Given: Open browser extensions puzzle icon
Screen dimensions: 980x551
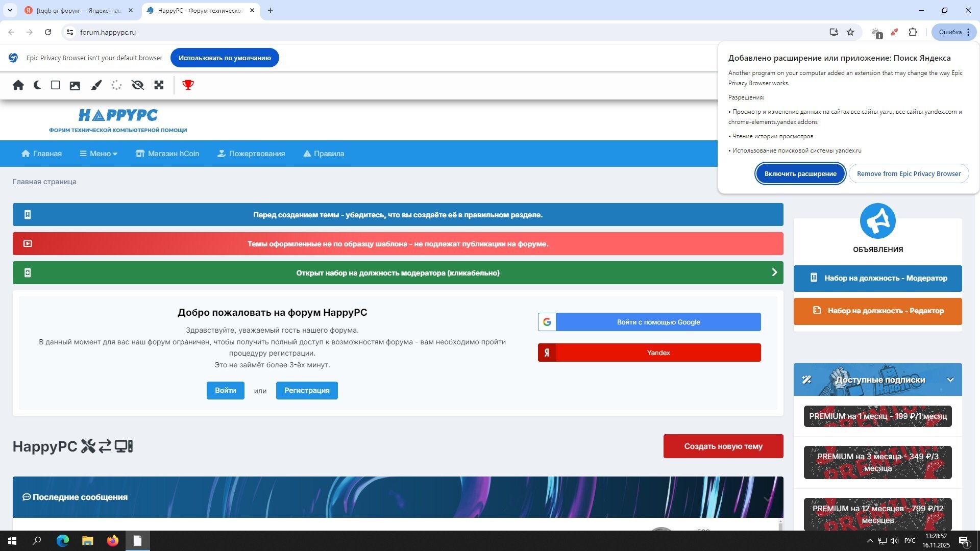Looking at the screenshot, I should pyautogui.click(x=913, y=32).
